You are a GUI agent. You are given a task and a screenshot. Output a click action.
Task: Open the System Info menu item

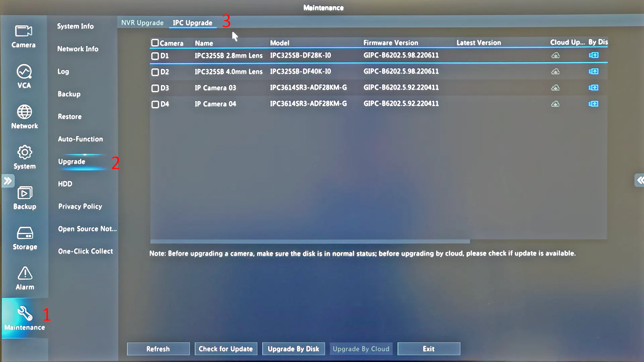pyautogui.click(x=75, y=26)
